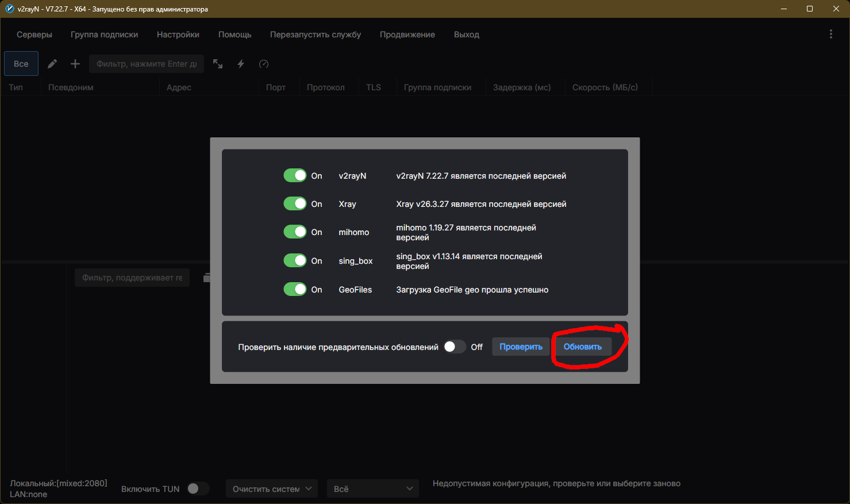
Task: Click 'Выход' in the menu bar
Action: coord(467,34)
